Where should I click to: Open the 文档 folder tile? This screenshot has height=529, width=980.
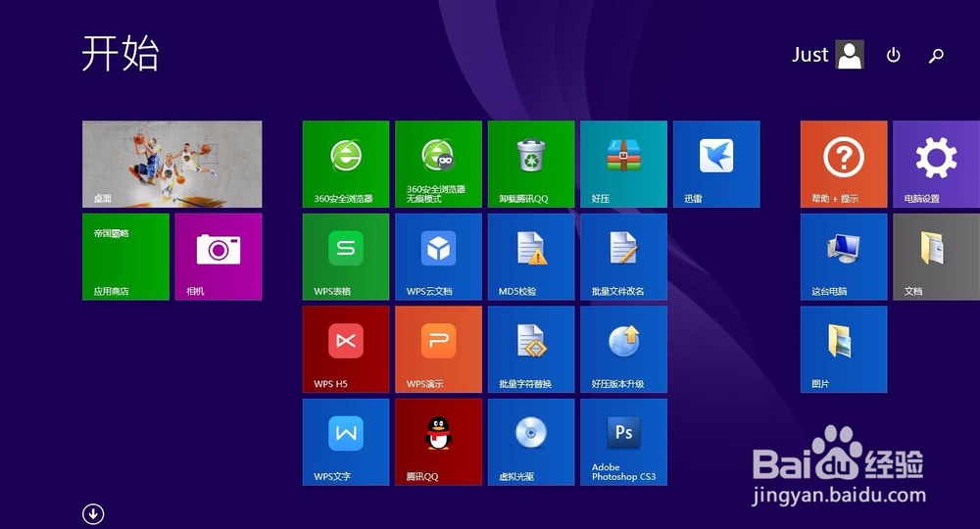point(936,257)
